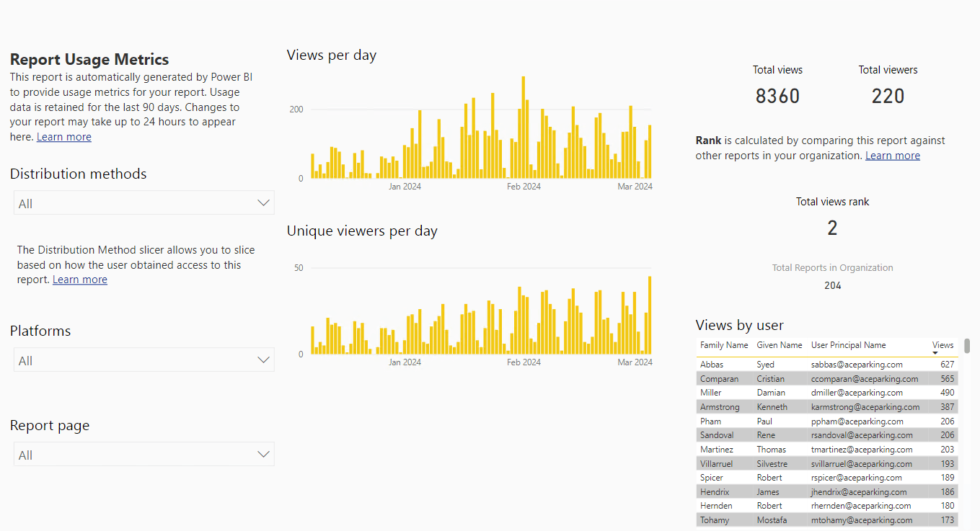980x531 pixels.
Task: Click the 627 views value for Abbas
Action: 948,365
